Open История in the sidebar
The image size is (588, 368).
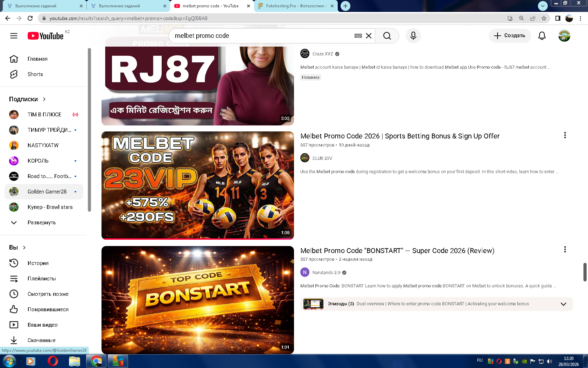pyautogui.click(x=44, y=263)
